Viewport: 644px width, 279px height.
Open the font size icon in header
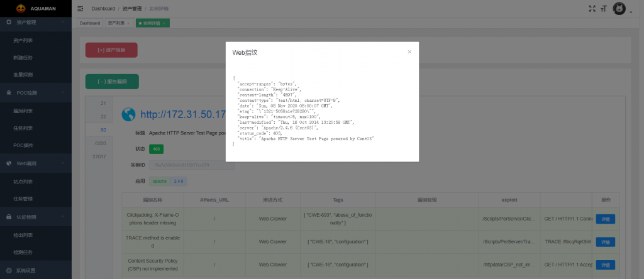[x=603, y=9]
